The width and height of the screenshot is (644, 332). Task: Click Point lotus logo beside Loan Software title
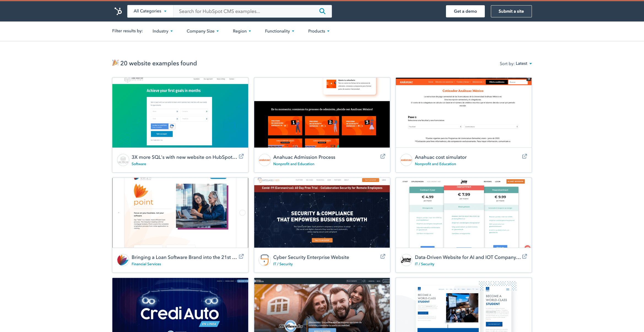click(123, 260)
